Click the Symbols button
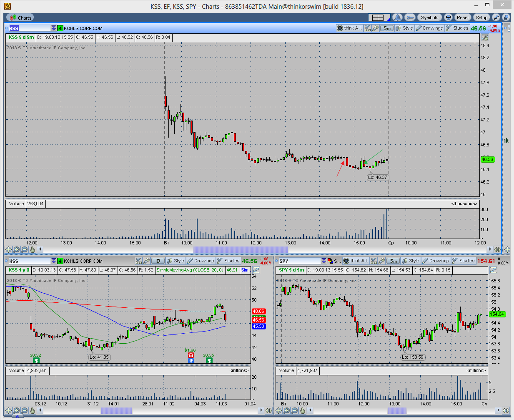 [429, 18]
